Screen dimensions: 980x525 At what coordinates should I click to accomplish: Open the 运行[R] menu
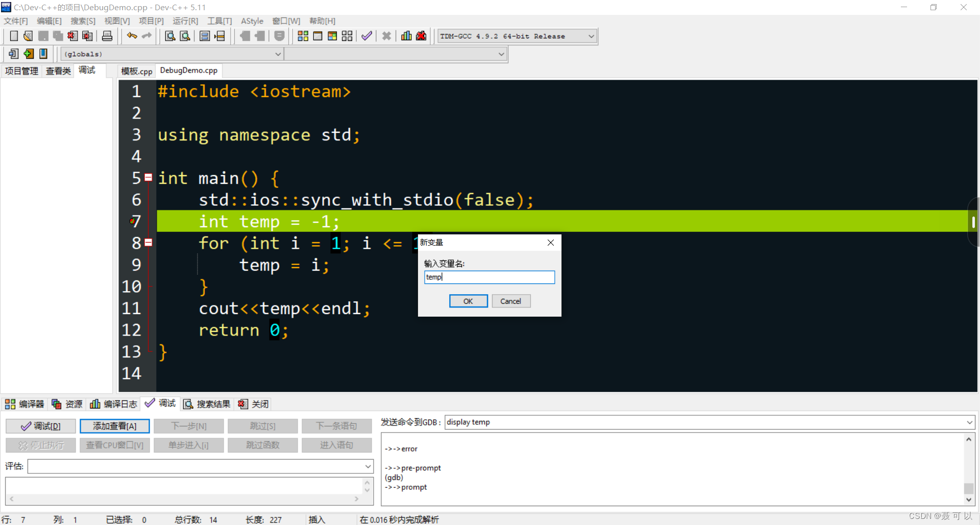(x=185, y=21)
